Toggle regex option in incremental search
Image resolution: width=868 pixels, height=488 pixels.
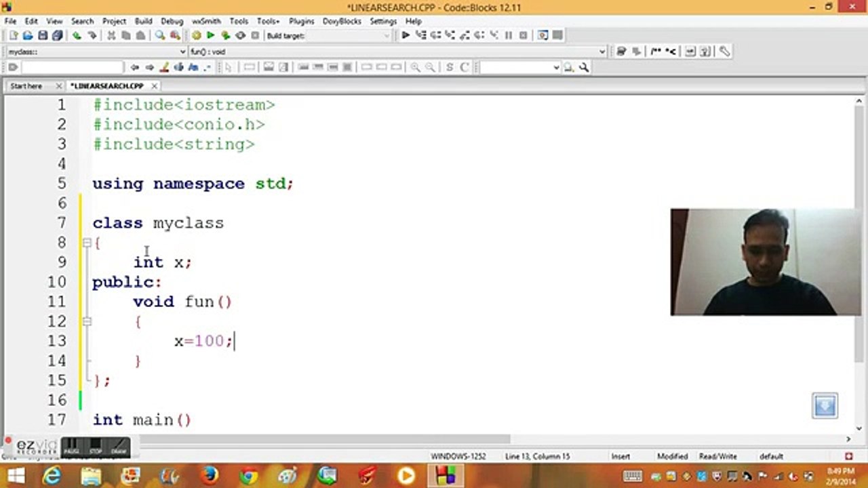pos(208,67)
